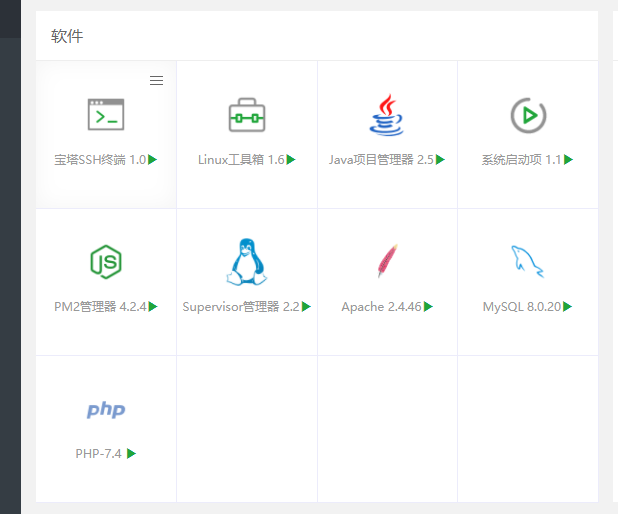The height and width of the screenshot is (514, 618).
Task: Open the Supervisor管理器 penguin icon
Action: [x=247, y=262]
